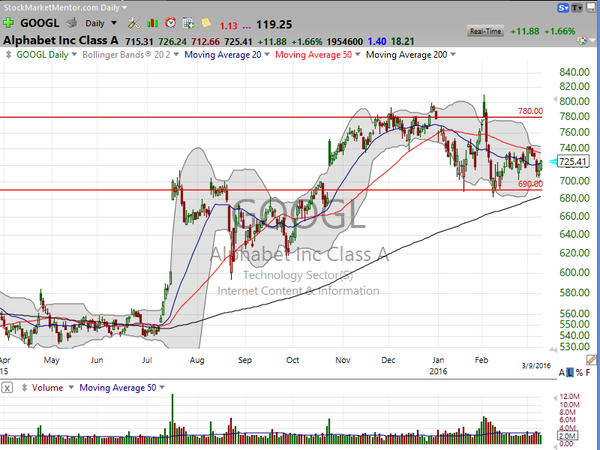Viewport: 600px width, 450px height.
Task: Toggle the A arithmetic scale option
Action: pos(561,372)
